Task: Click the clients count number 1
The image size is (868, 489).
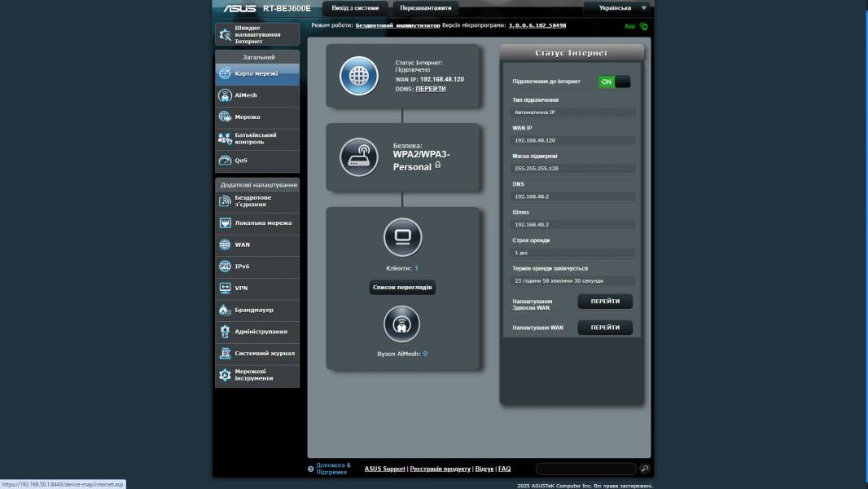Action: click(x=416, y=268)
